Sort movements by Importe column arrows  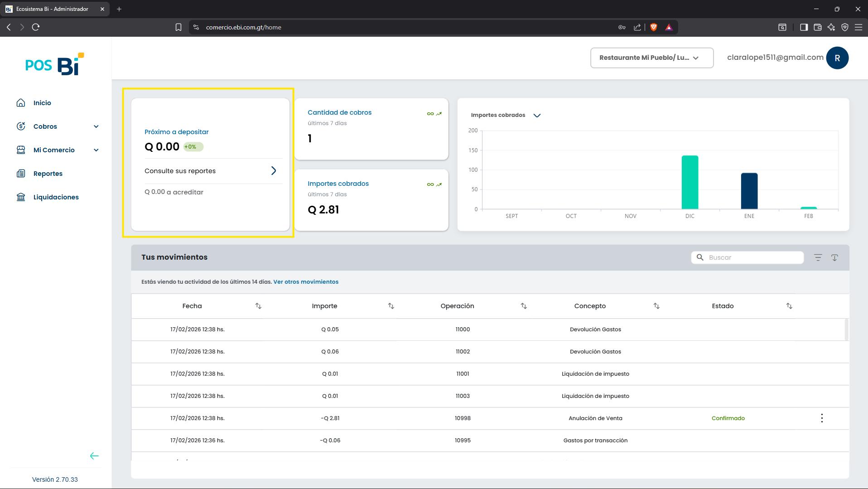click(391, 306)
